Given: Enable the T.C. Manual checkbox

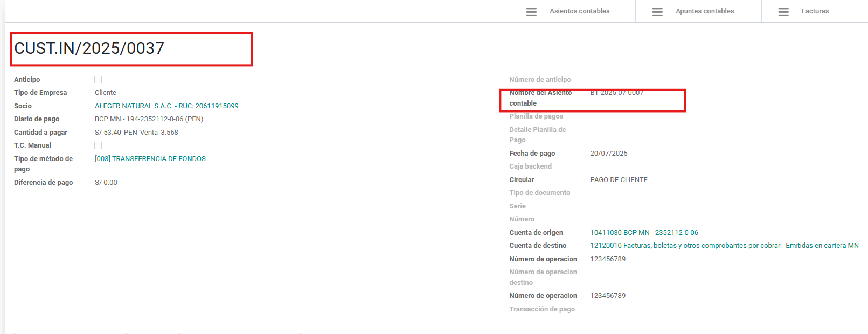Looking at the screenshot, I should pos(98,145).
